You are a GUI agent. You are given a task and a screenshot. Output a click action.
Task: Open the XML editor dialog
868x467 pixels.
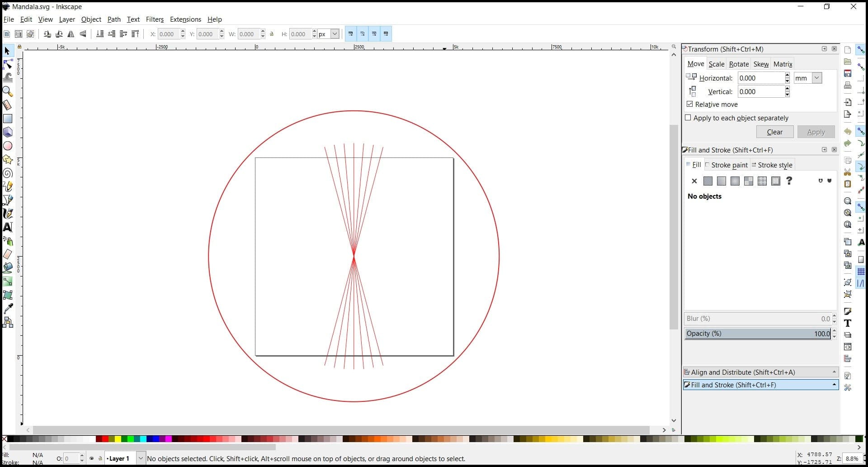[848, 347]
